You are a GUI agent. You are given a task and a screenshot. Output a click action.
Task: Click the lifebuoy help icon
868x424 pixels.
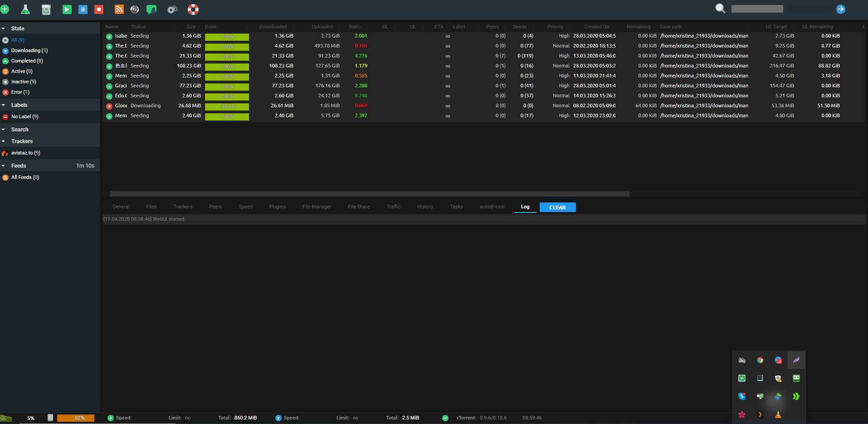pyautogui.click(x=193, y=10)
